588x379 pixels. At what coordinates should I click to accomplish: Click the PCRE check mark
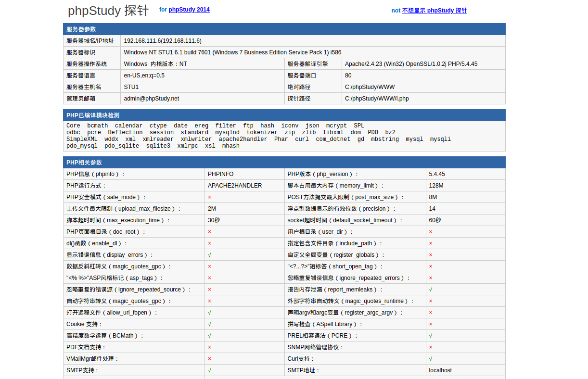pyautogui.click(x=431, y=336)
